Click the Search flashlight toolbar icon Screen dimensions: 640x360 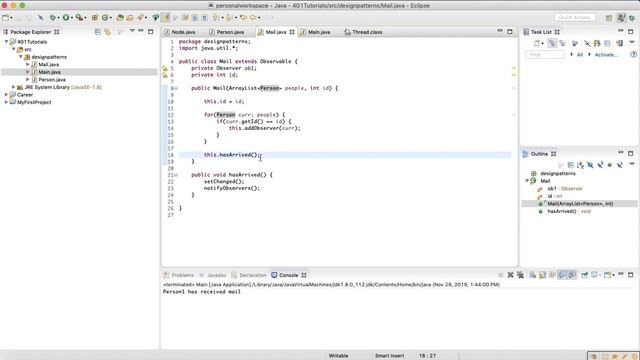coord(140,18)
